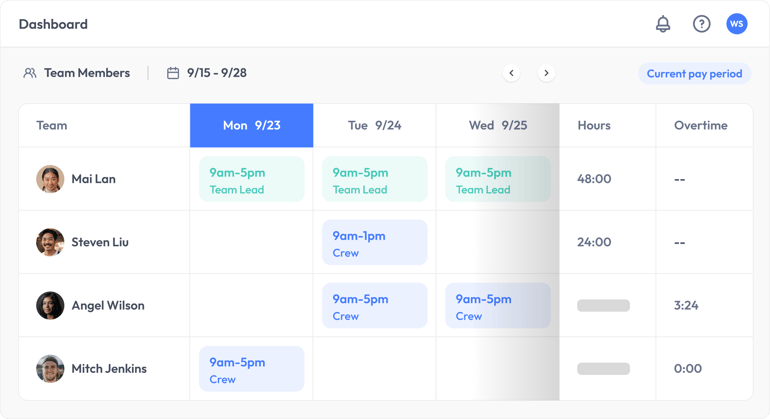Open the WS user profile avatar
Image resolution: width=770 pixels, height=419 pixels.
737,24
